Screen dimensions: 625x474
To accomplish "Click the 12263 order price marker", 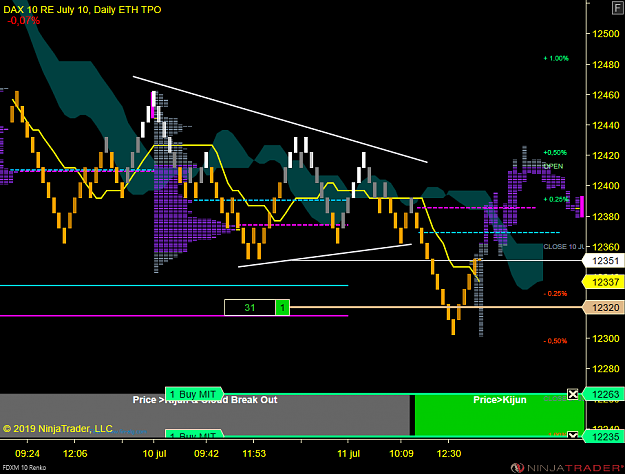I will click(603, 394).
